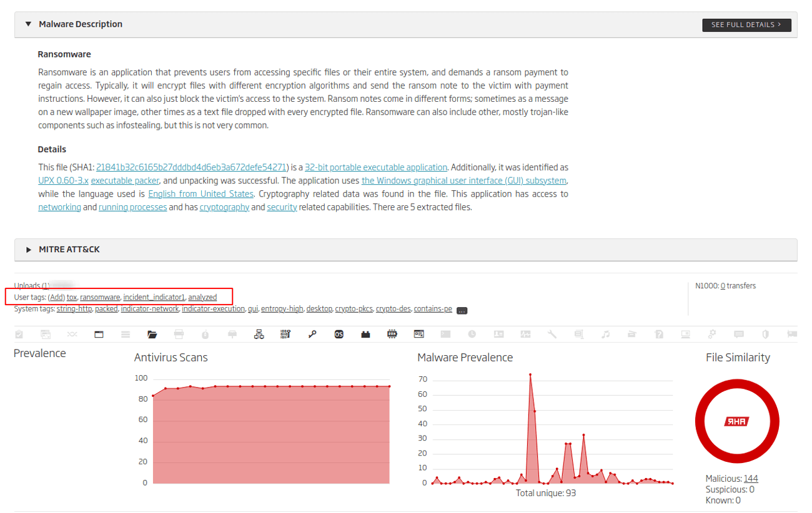The height and width of the screenshot is (513, 812).
Task: Select the incident_indicator1 user tag
Action: point(154,297)
